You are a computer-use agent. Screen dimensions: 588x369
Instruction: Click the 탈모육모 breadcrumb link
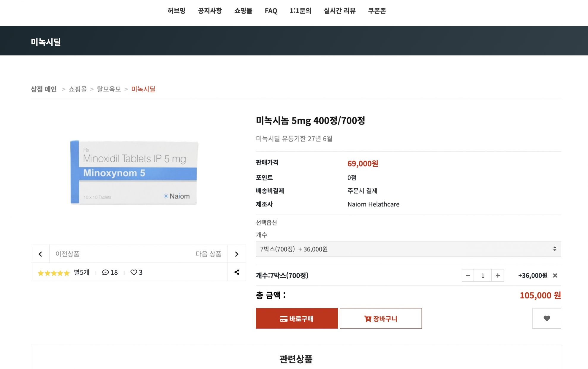point(109,89)
